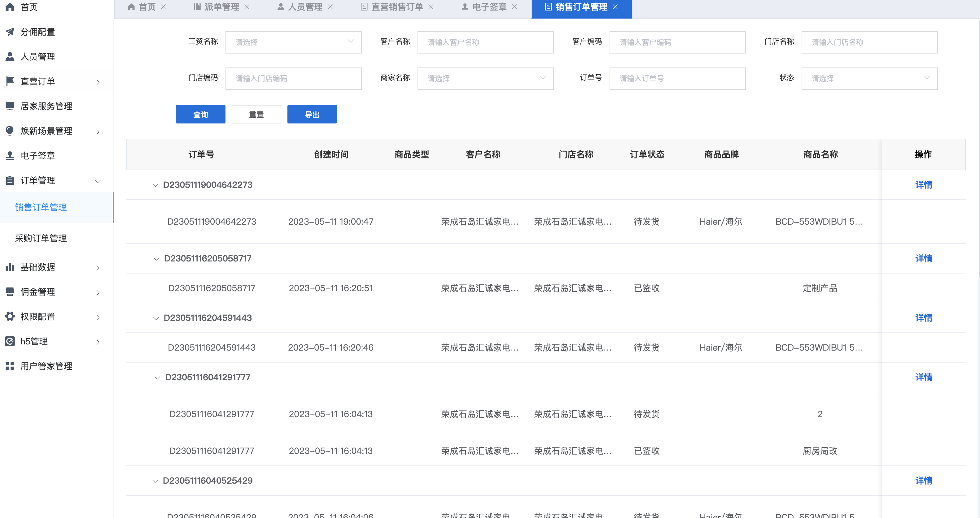Image resolution: width=980 pixels, height=518 pixels.
Task: Expand the 权限配置 sidebar menu
Action: pos(98,317)
